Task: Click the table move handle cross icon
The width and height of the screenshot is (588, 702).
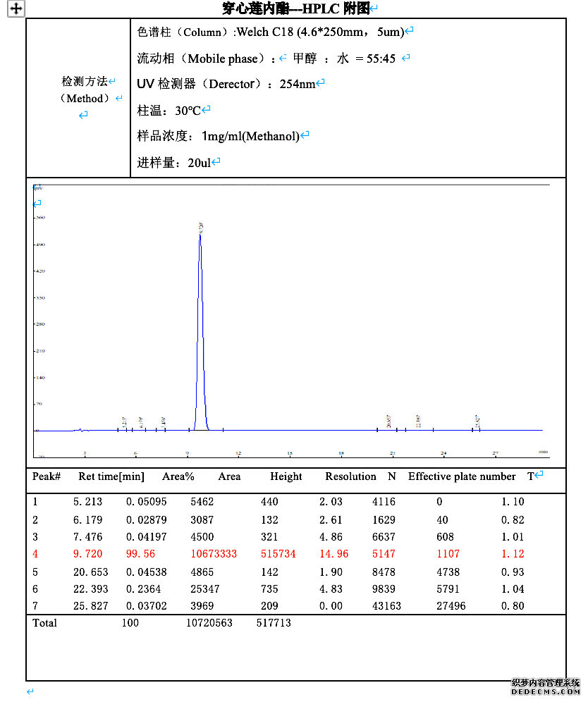Action: (16, 8)
